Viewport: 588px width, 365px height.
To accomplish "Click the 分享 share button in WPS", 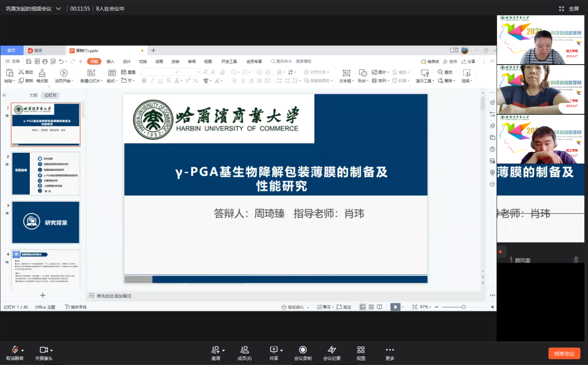I will [x=469, y=61].
